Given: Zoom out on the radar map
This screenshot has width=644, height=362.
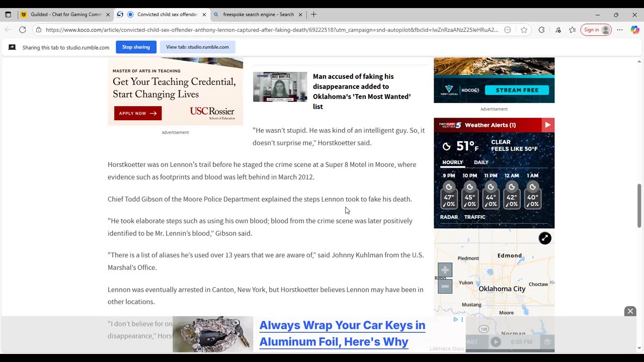Looking at the screenshot, I should coord(445,286).
